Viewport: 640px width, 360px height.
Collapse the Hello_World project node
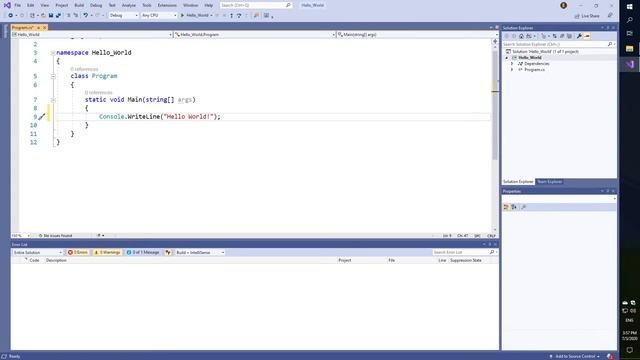click(507, 58)
